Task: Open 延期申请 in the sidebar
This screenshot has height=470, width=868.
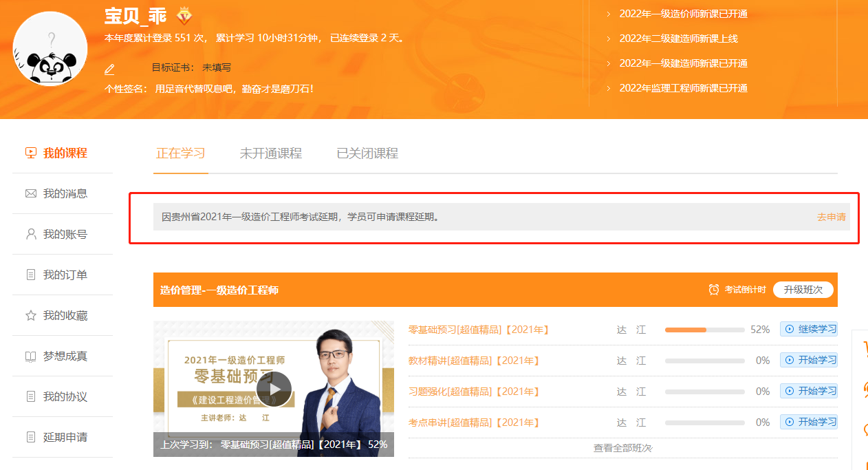Action: coord(65,438)
